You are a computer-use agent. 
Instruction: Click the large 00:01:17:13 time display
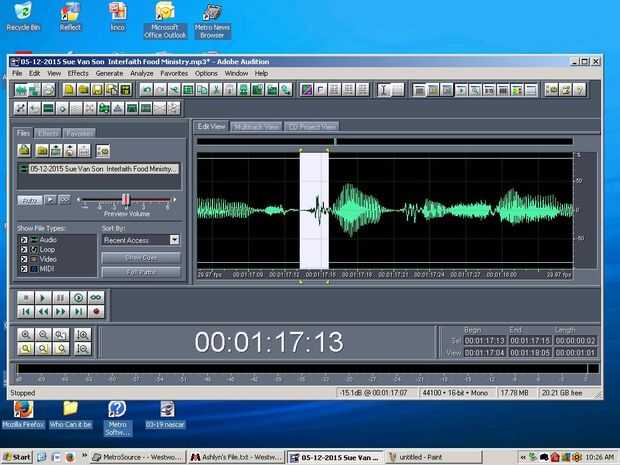click(269, 342)
